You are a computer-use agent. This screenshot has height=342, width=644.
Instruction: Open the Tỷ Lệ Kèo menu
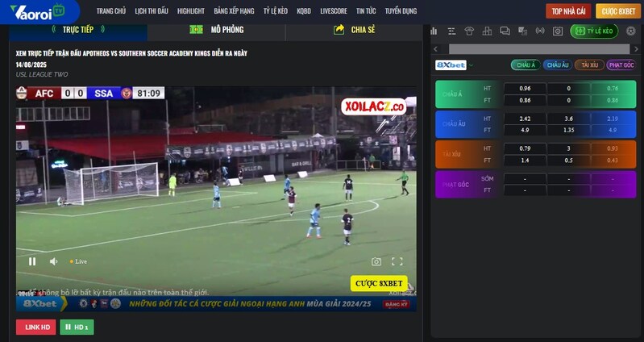pos(276,11)
